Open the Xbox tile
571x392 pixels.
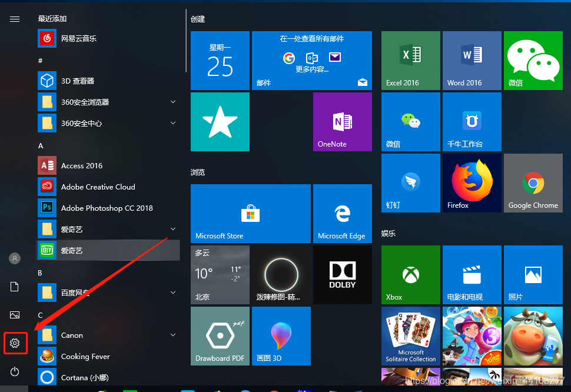[411, 274]
